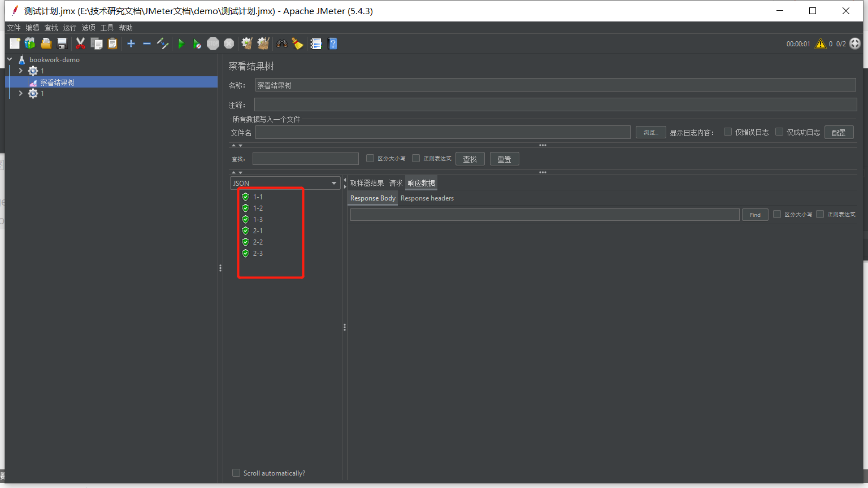The height and width of the screenshot is (488, 868).
Task: Open the 工具 menu
Action: 107,28
